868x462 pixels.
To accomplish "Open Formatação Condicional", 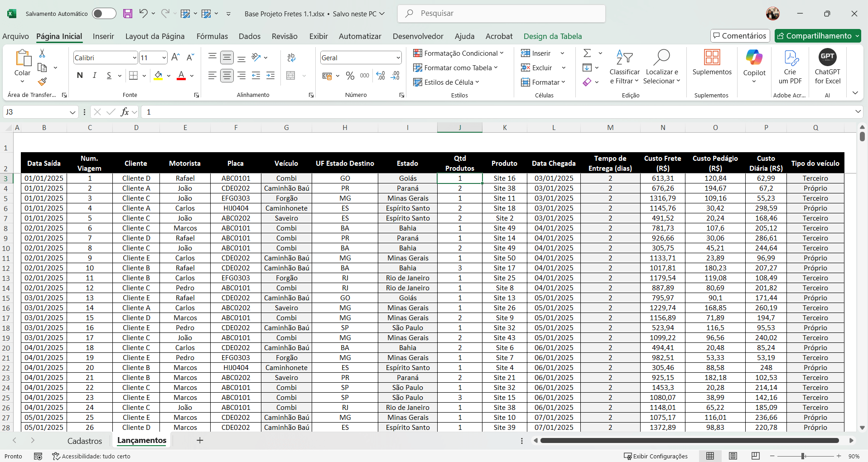I will [458, 53].
